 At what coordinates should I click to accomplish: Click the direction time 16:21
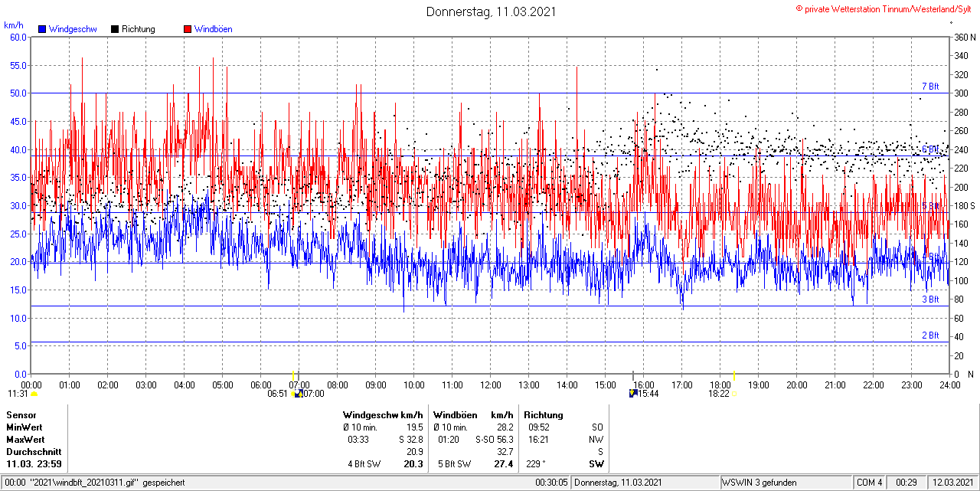(539, 440)
